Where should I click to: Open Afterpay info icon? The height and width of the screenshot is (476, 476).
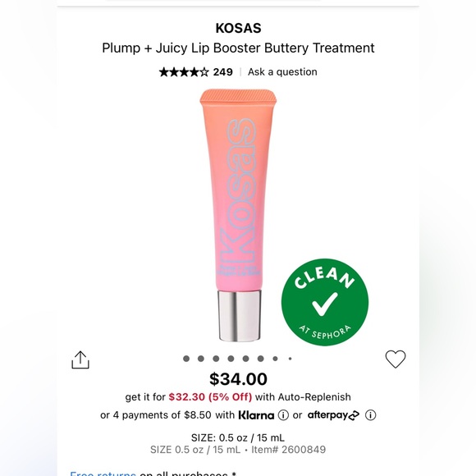(370, 414)
